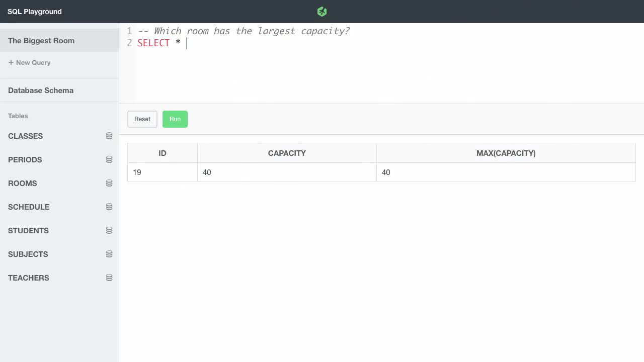Expand the TEACHERS table schema
Image resolution: width=644 pixels, height=362 pixels.
(x=28, y=278)
